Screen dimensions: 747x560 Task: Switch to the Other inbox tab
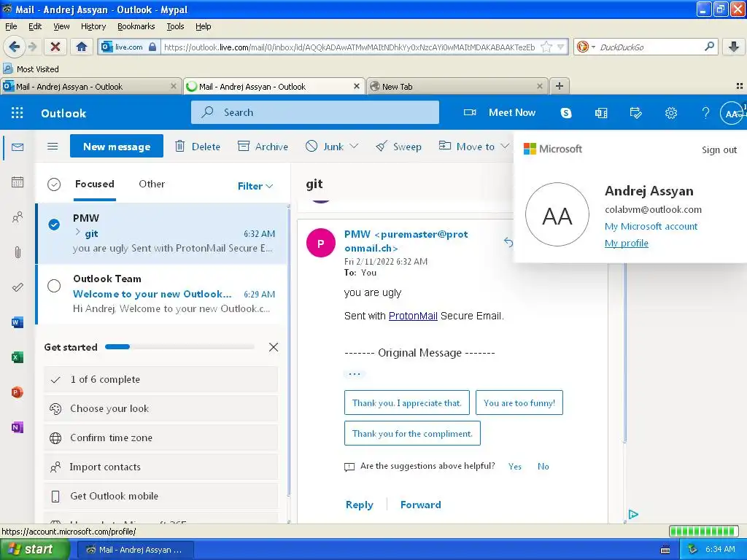(152, 184)
